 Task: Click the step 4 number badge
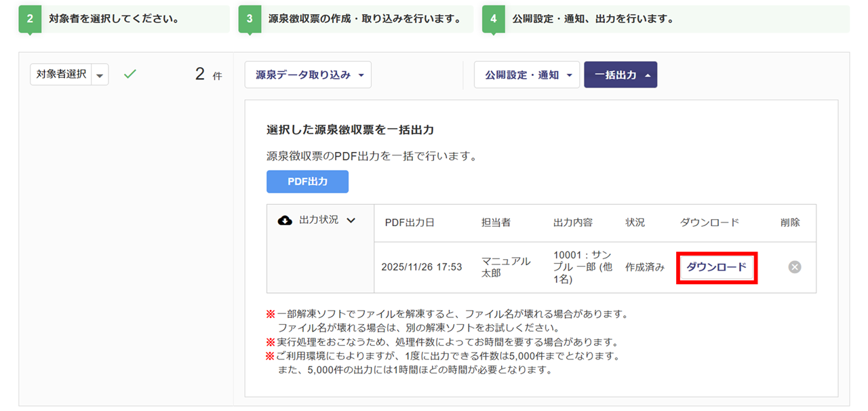point(493,19)
